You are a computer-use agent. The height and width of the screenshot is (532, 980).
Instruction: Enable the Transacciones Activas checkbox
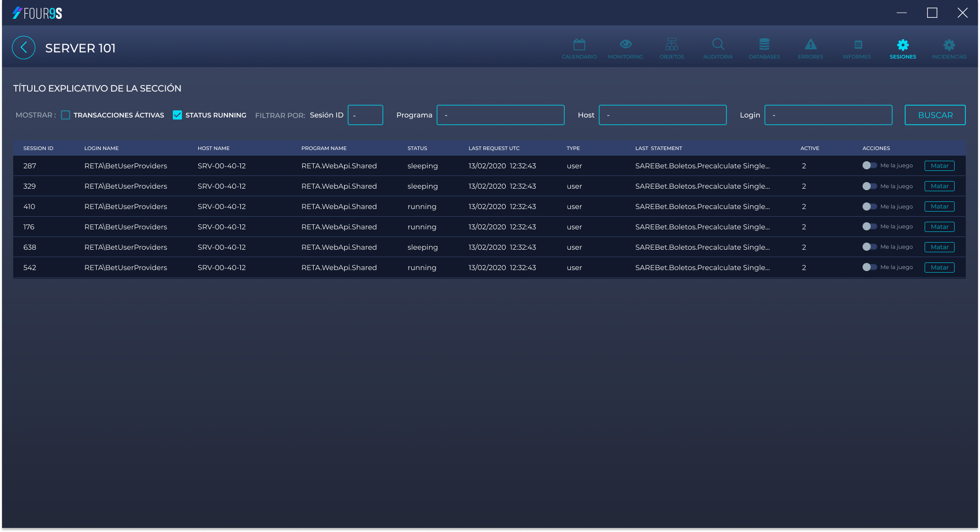(x=66, y=115)
